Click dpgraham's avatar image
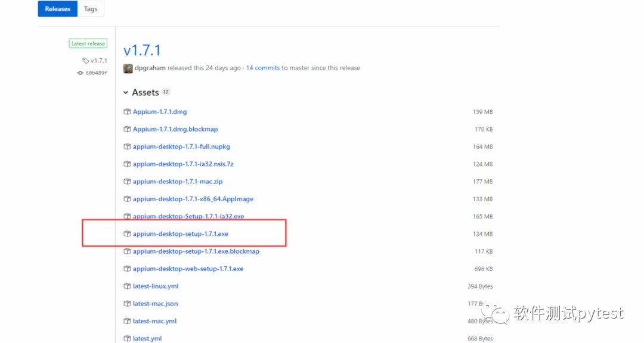 point(128,68)
